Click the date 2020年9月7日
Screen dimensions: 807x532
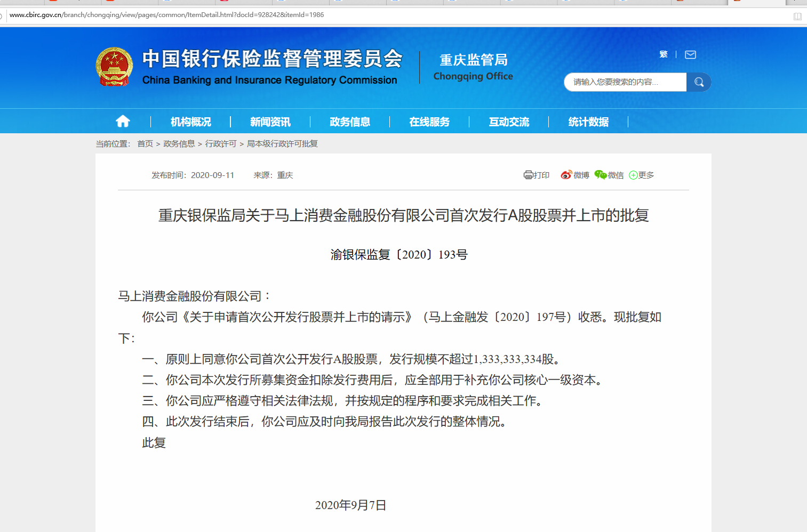[350, 505]
